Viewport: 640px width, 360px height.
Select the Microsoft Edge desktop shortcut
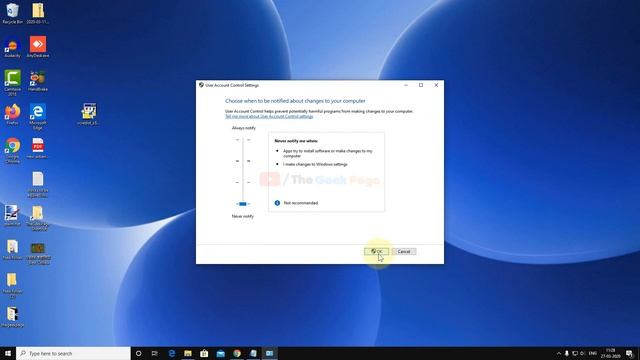tap(38, 116)
